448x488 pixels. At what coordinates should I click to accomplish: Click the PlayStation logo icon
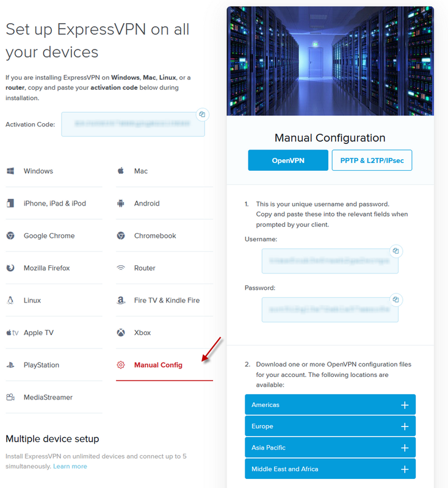pos(10,365)
